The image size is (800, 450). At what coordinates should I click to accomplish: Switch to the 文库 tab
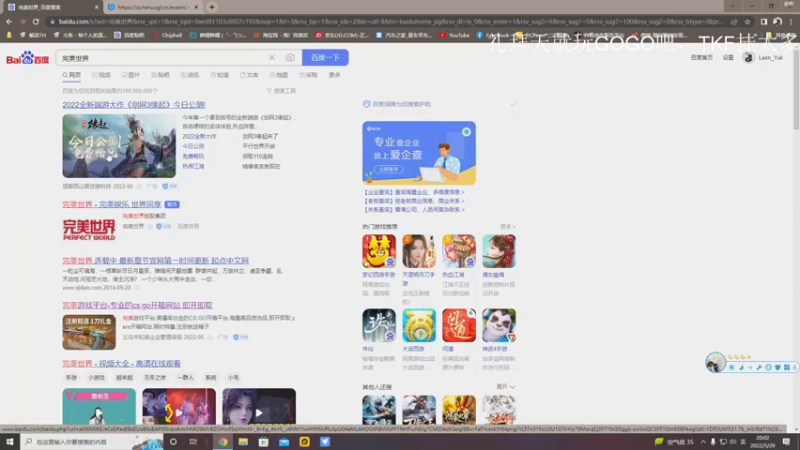point(249,75)
